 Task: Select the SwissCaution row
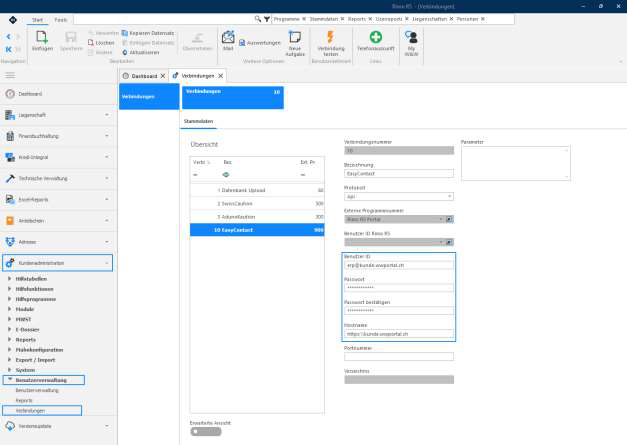[257, 204]
